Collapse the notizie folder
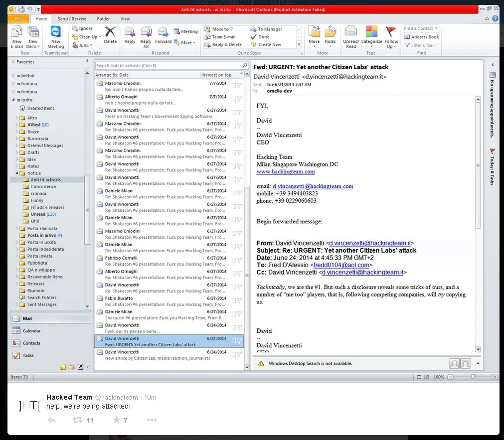Screen dimensions: 504x440 17,173
